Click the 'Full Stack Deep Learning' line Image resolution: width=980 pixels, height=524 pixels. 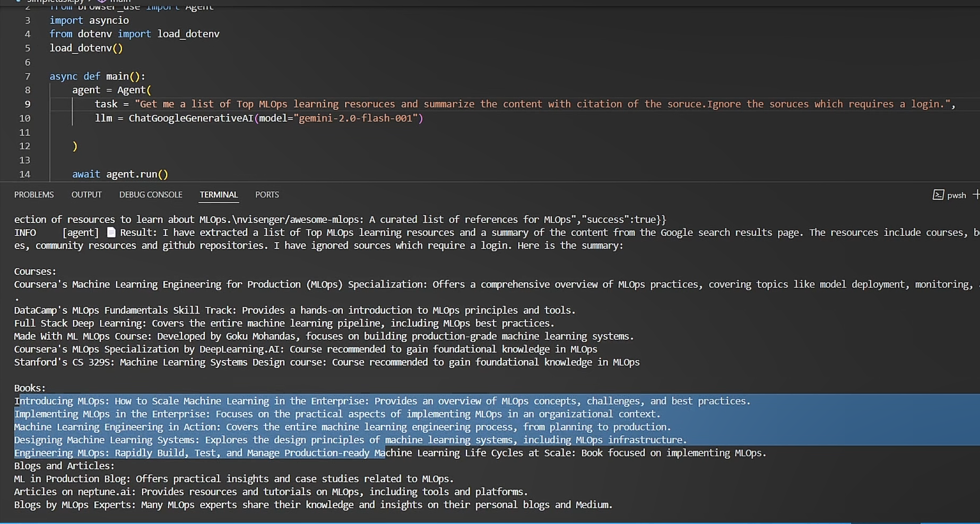[x=284, y=323]
